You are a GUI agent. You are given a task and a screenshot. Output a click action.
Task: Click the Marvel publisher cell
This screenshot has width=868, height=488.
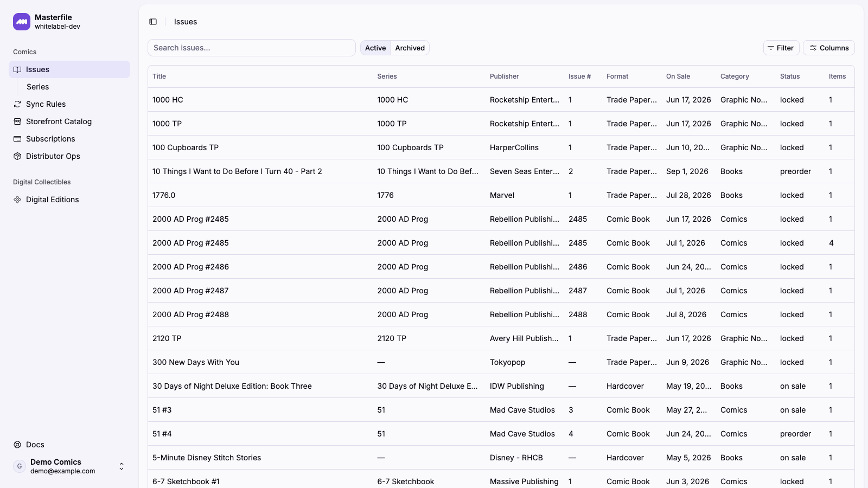click(x=502, y=195)
